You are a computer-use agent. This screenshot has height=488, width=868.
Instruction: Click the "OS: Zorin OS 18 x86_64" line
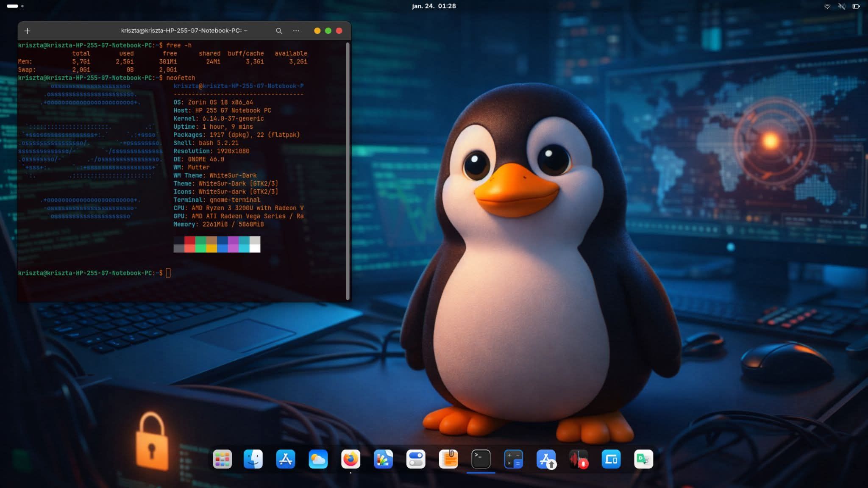[213, 103]
